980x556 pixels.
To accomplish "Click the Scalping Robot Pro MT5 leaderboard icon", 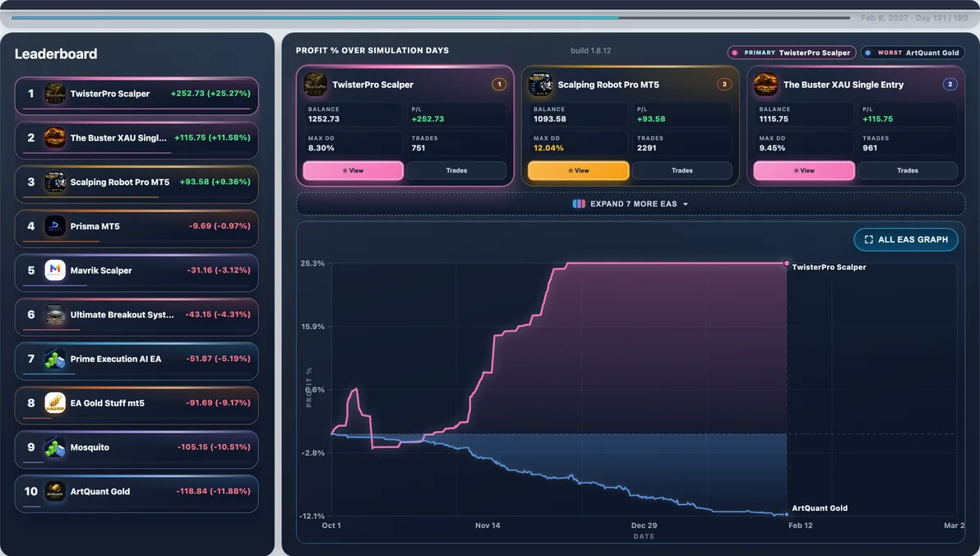I will pyautogui.click(x=55, y=182).
